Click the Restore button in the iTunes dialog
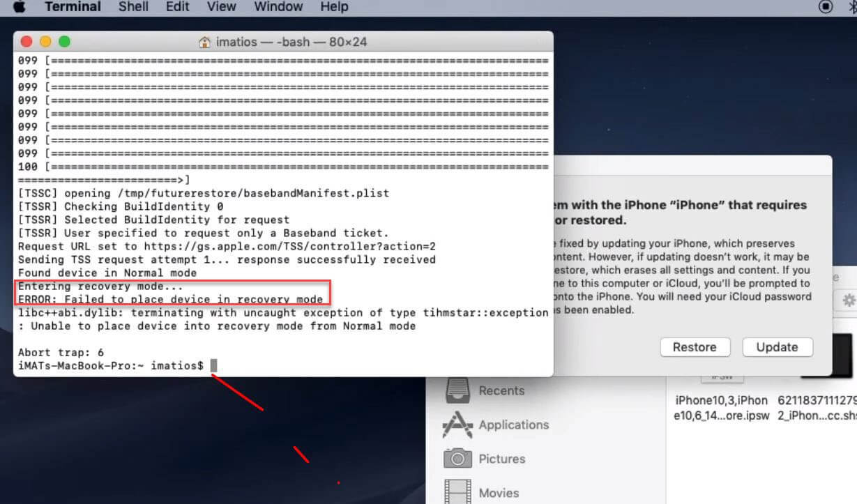857x504 pixels. pos(695,347)
